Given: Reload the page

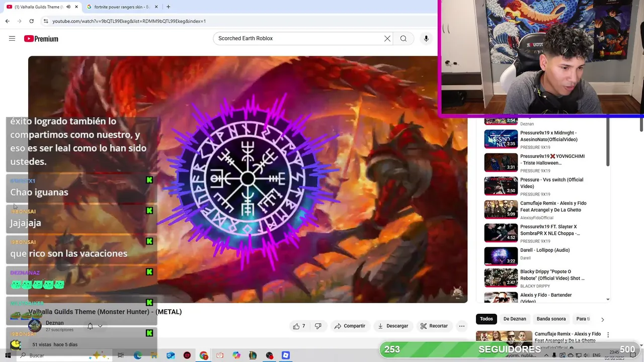Looking at the screenshot, I should coord(31,21).
